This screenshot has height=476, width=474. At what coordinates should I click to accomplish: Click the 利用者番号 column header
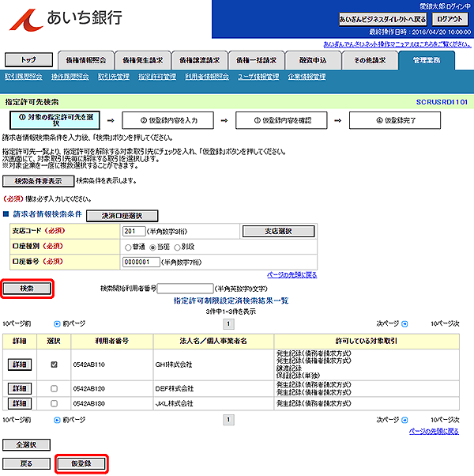click(x=112, y=342)
